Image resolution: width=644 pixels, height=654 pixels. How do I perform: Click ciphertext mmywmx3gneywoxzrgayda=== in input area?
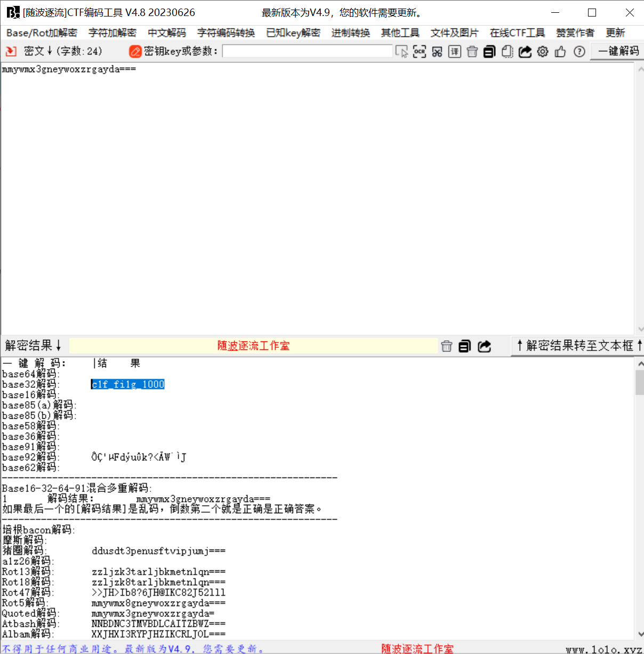pyautogui.click(x=69, y=69)
